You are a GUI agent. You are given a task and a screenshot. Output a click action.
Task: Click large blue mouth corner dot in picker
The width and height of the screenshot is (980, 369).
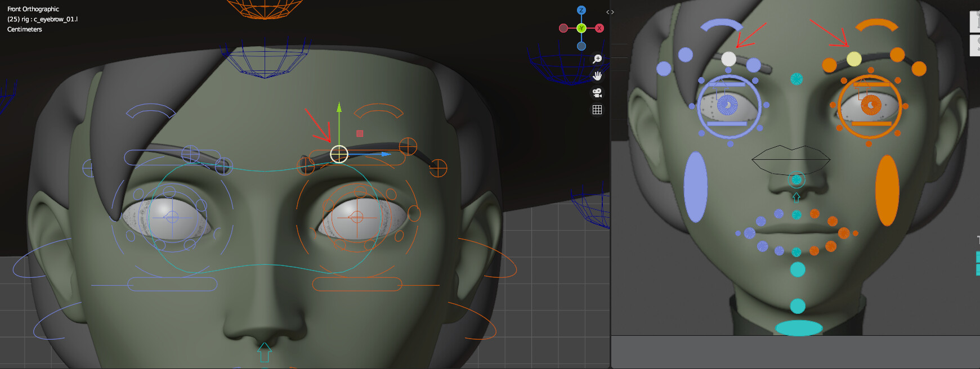[x=750, y=233]
